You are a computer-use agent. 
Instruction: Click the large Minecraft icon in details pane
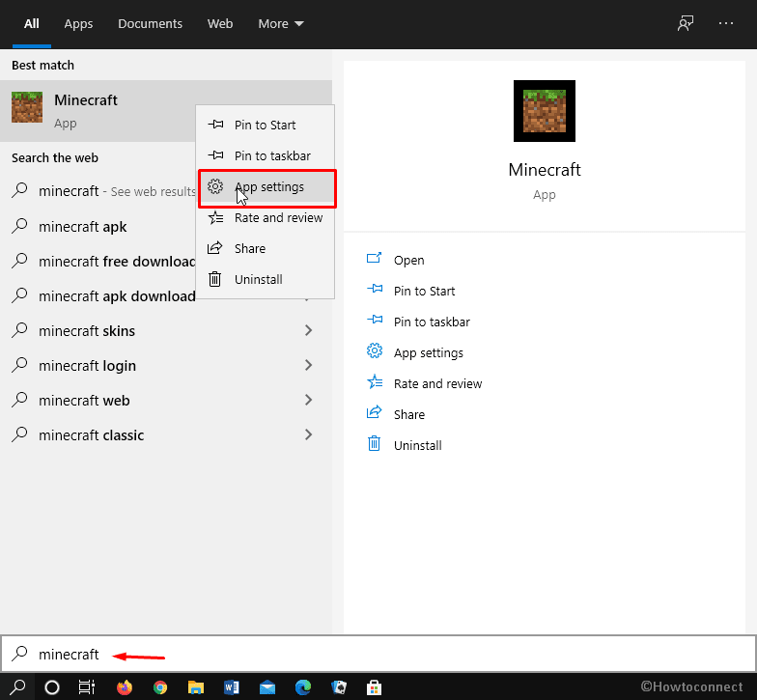click(544, 111)
